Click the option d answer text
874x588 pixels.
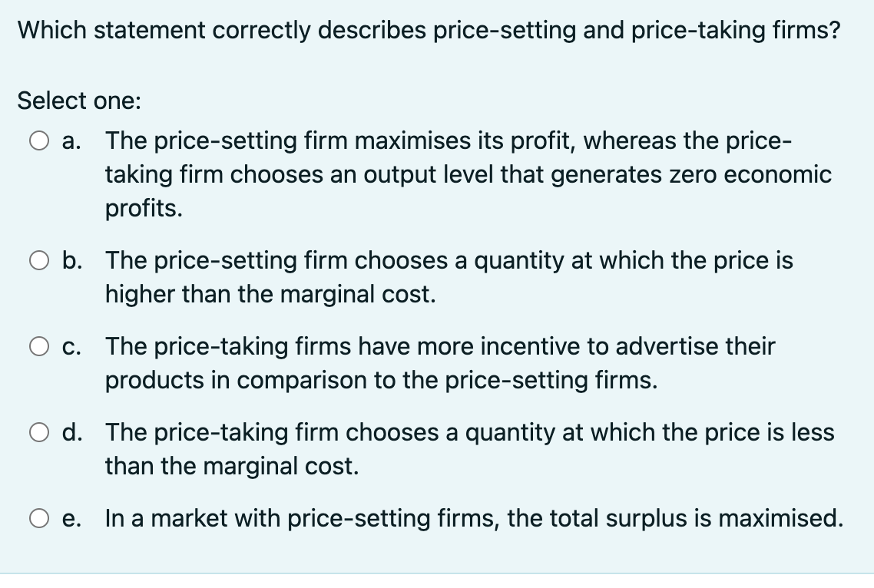[x=461, y=449]
